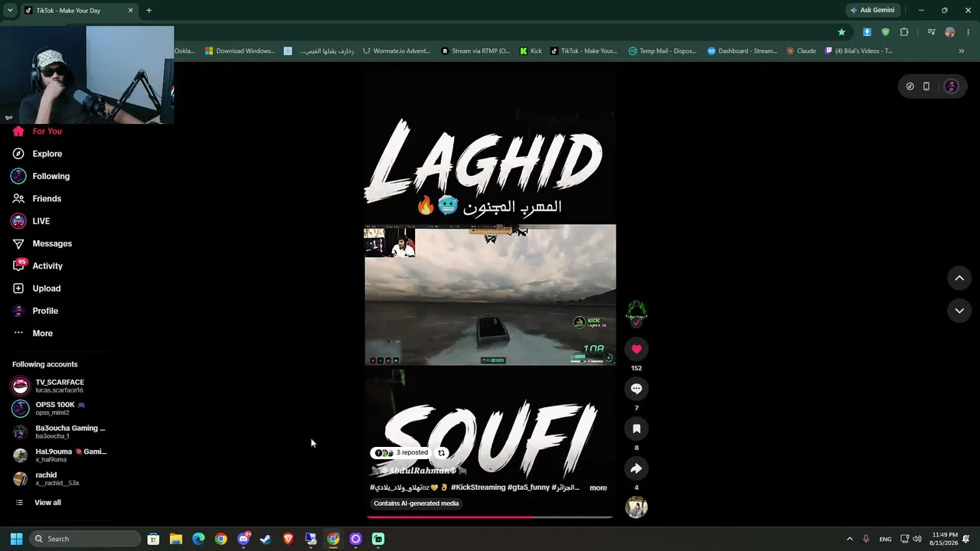
Task: Open the Download Windows bookmark
Action: coord(240,51)
